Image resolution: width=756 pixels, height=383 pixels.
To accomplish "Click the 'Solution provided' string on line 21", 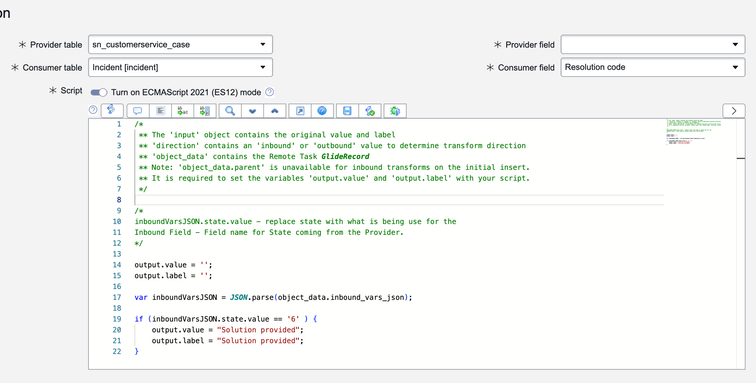I will 258,341.
